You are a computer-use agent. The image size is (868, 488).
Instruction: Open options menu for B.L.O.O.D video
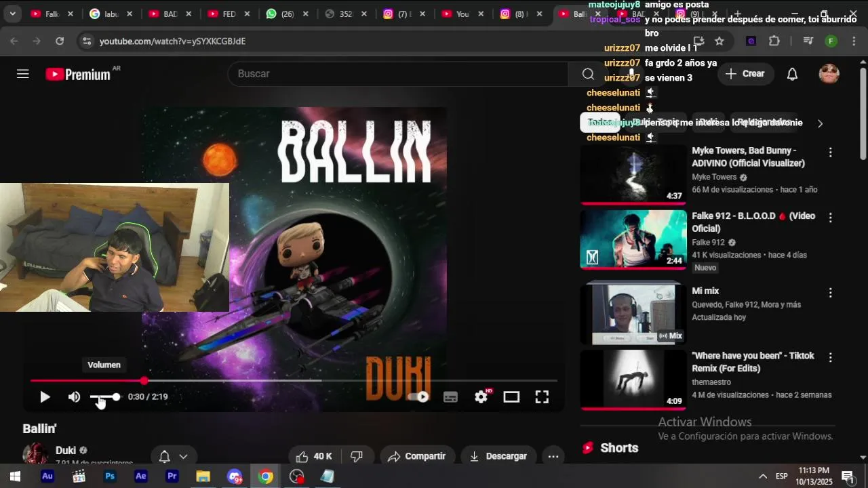[x=830, y=218]
